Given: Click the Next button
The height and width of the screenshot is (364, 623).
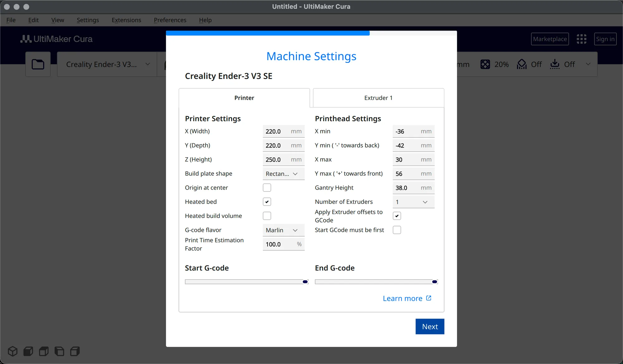Looking at the screenshot, I should click(430, 326).
